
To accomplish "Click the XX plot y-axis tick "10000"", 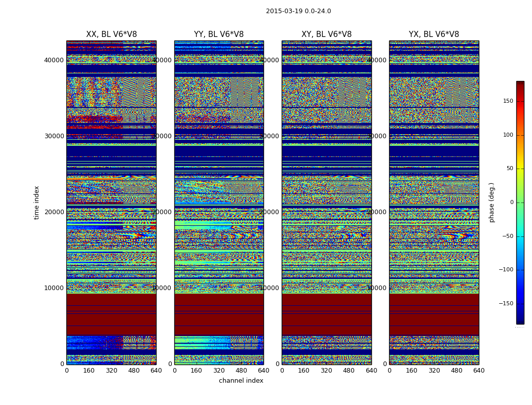I will click(x=54, y=288).
